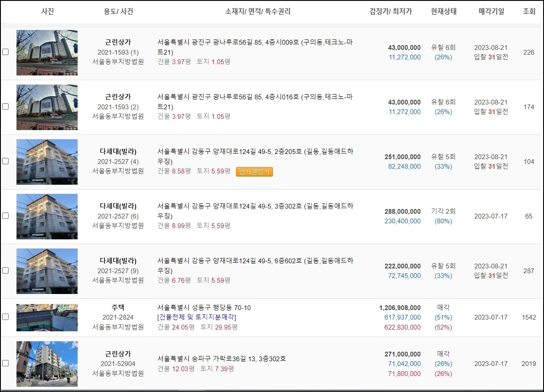
Task: Select case number 2021-2527 (9)
Action: pos(118,271)
